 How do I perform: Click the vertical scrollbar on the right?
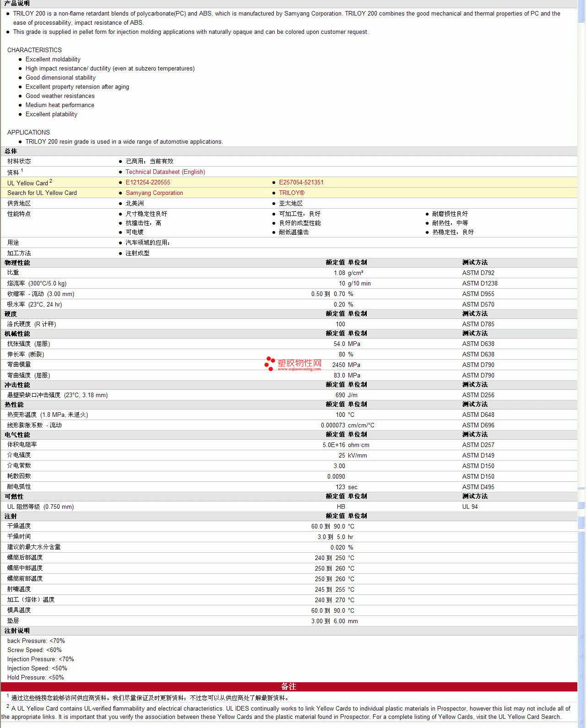pyautogui.click(x=581, y=364)
